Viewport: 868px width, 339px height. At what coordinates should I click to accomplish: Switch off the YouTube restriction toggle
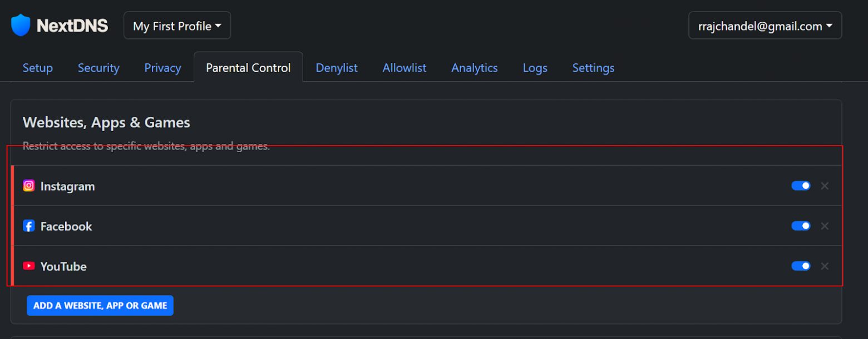tap(801, 266)
